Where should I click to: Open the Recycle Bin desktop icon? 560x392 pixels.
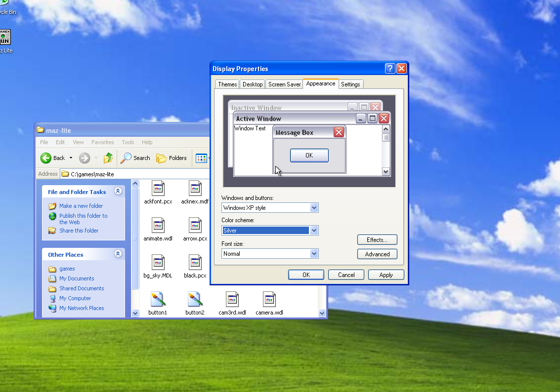(x=4, y=3)
